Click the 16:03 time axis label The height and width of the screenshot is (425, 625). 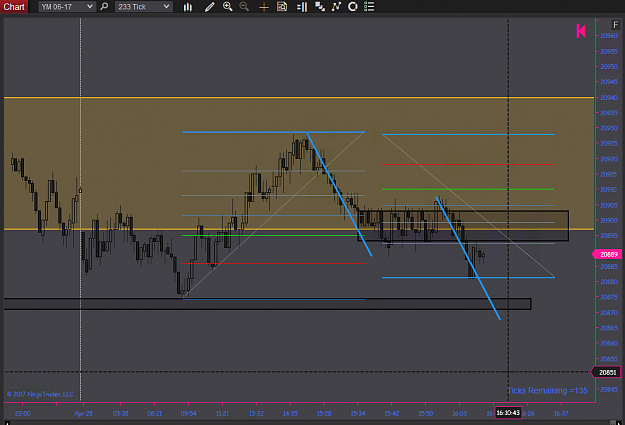pos(459,413)
